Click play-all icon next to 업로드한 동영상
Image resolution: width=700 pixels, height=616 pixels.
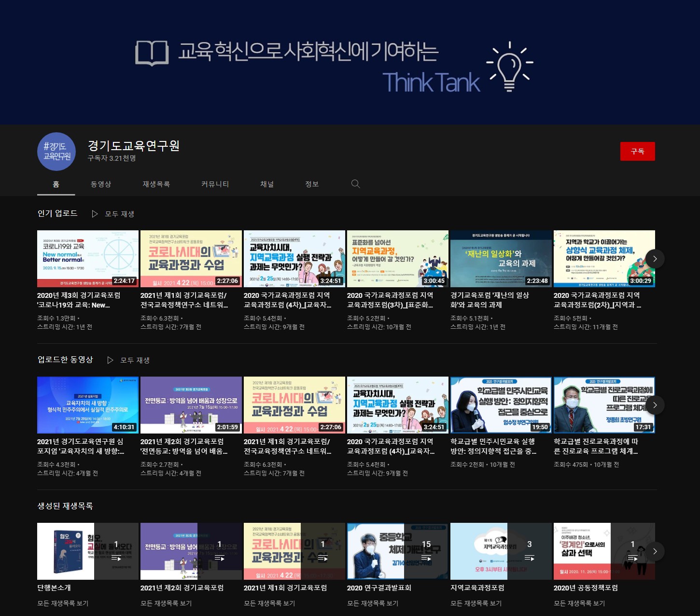click(110, 360)
